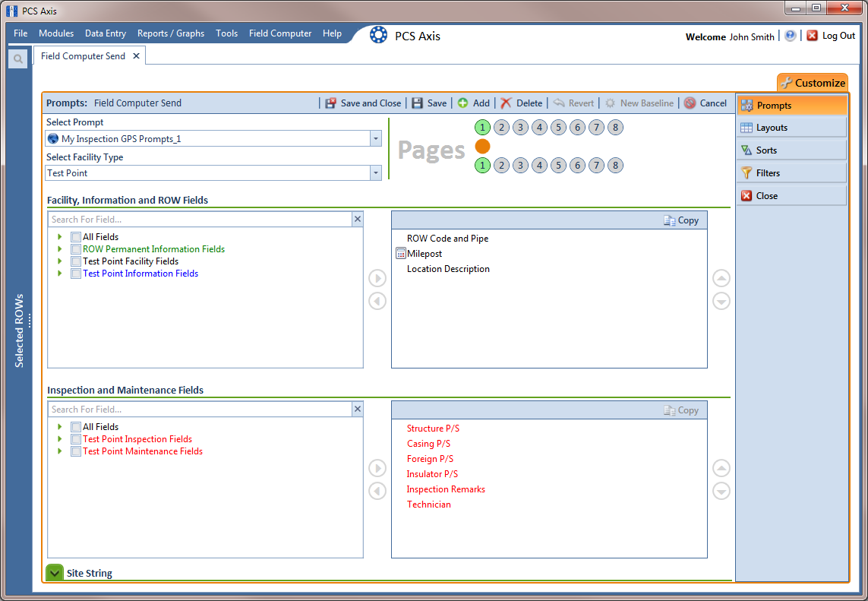Open the Data Entry menu

[x=106, y=33]
